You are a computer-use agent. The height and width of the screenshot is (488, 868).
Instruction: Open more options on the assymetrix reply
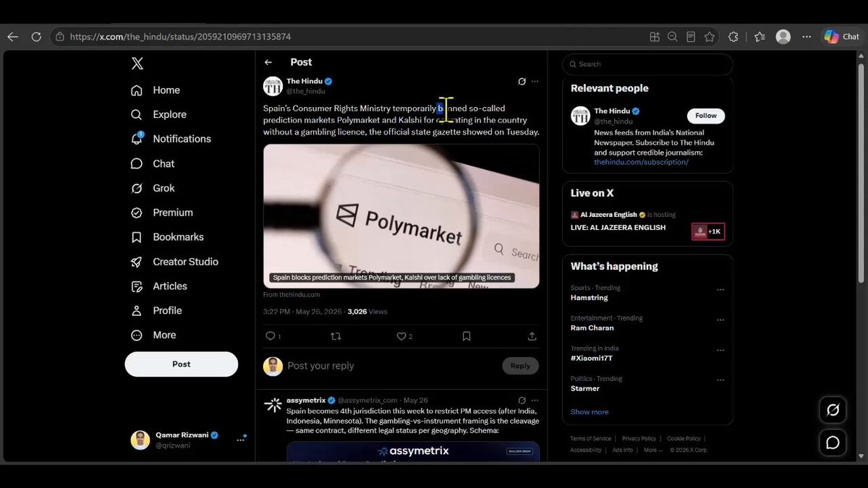[x=535, y=400]
